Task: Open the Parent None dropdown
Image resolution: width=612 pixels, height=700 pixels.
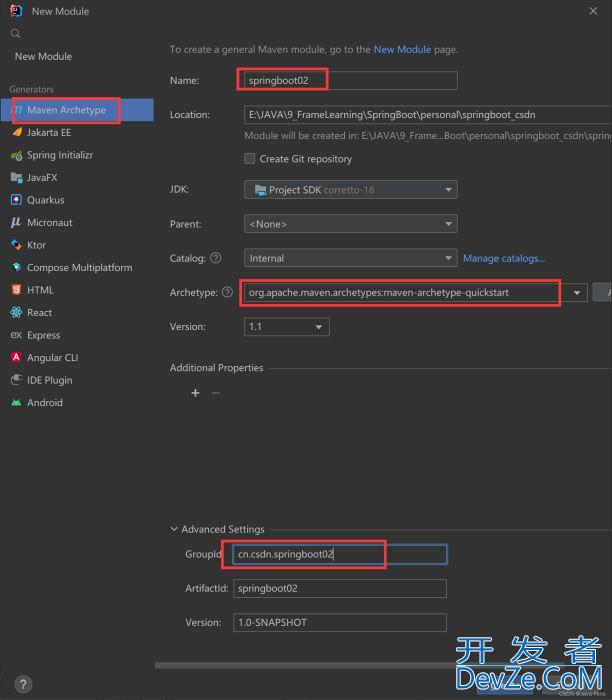Action: (350, 224)
